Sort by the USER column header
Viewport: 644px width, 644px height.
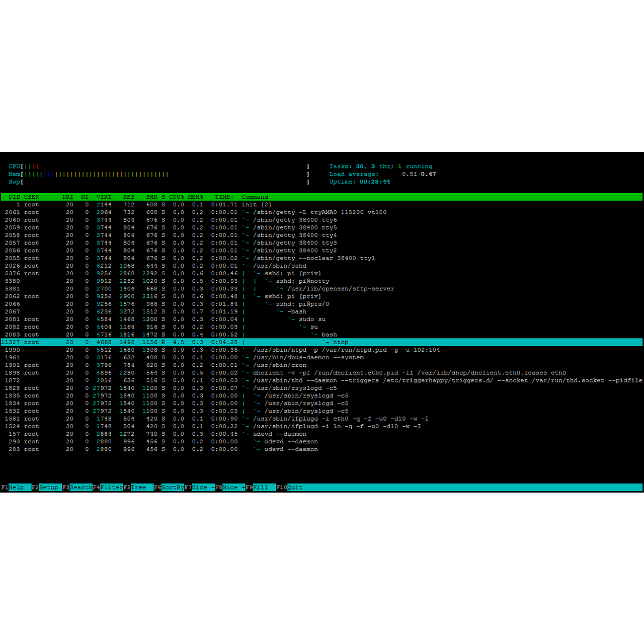[31, 197]
